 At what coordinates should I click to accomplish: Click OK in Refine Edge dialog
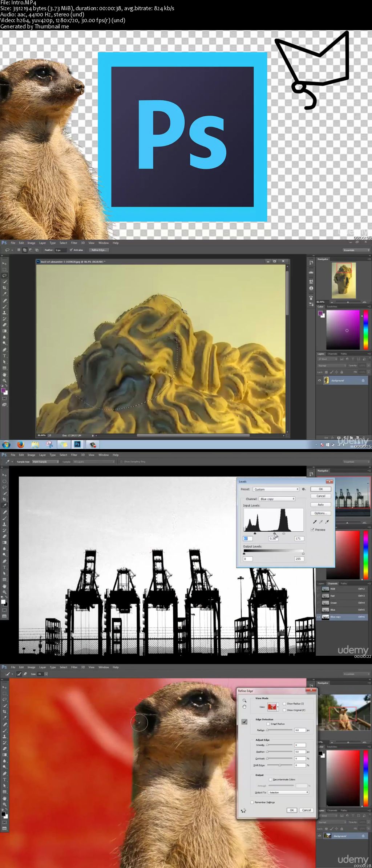click(x=292, y=810)
